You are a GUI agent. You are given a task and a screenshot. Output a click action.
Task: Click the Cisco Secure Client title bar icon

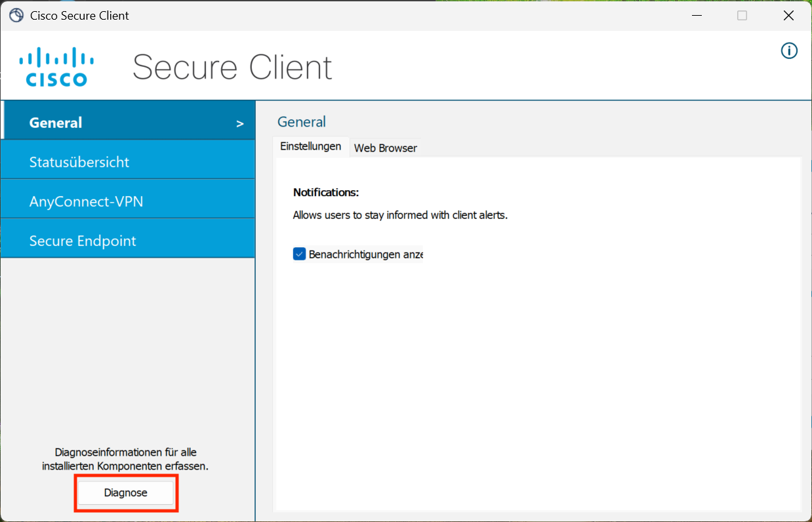(16, 15)
